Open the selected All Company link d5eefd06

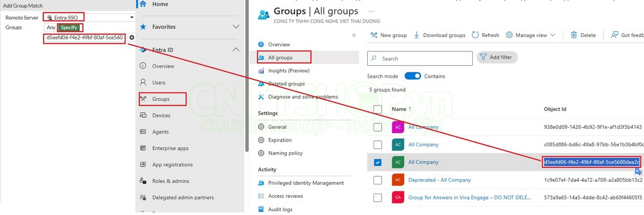pos(423,162)
